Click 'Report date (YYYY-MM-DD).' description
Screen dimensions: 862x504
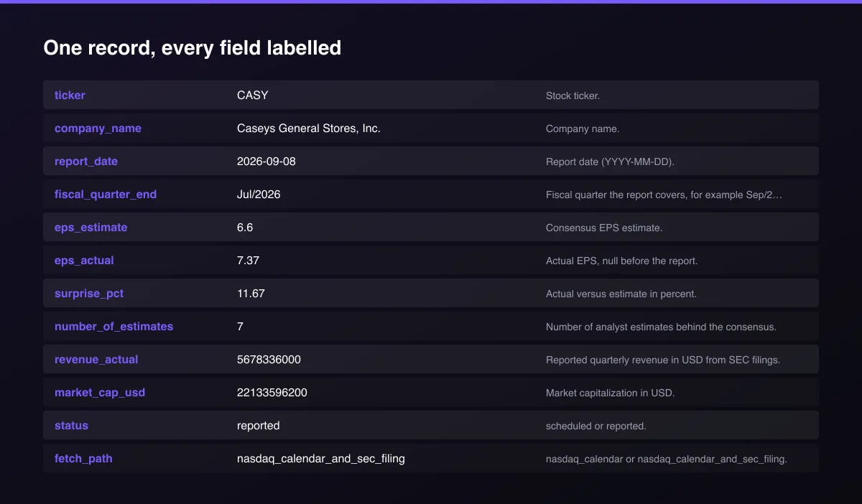tap(610, 162)
